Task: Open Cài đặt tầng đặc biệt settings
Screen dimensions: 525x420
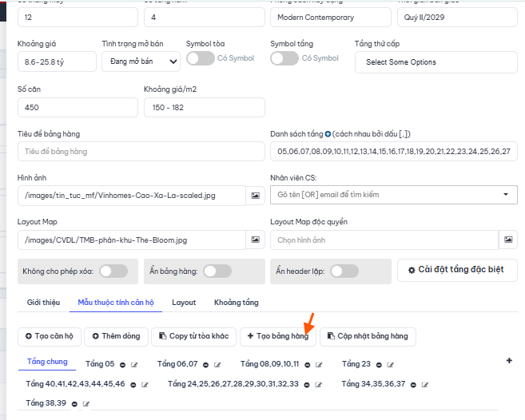Action: pos(457,270)
